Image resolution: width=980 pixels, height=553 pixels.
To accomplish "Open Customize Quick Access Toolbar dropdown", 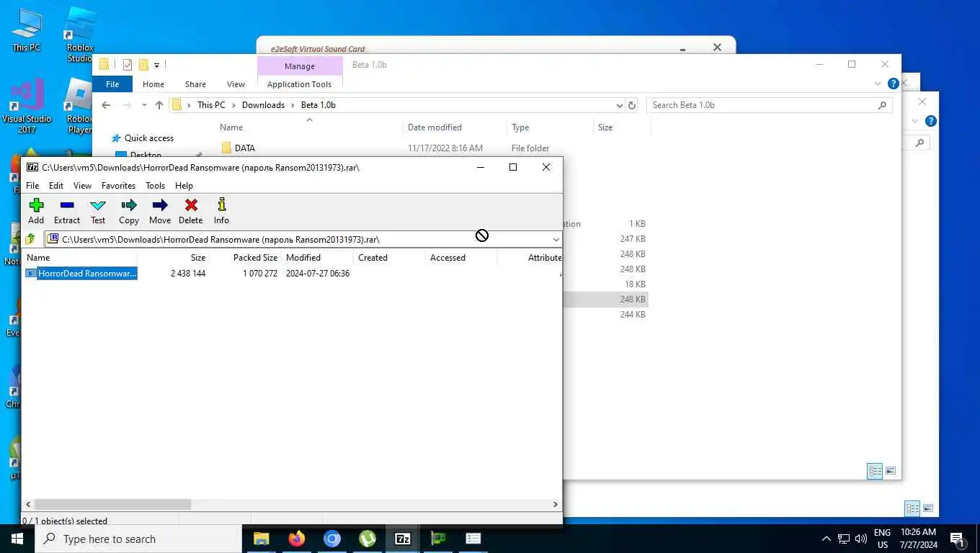I will (x=156, y=66).
